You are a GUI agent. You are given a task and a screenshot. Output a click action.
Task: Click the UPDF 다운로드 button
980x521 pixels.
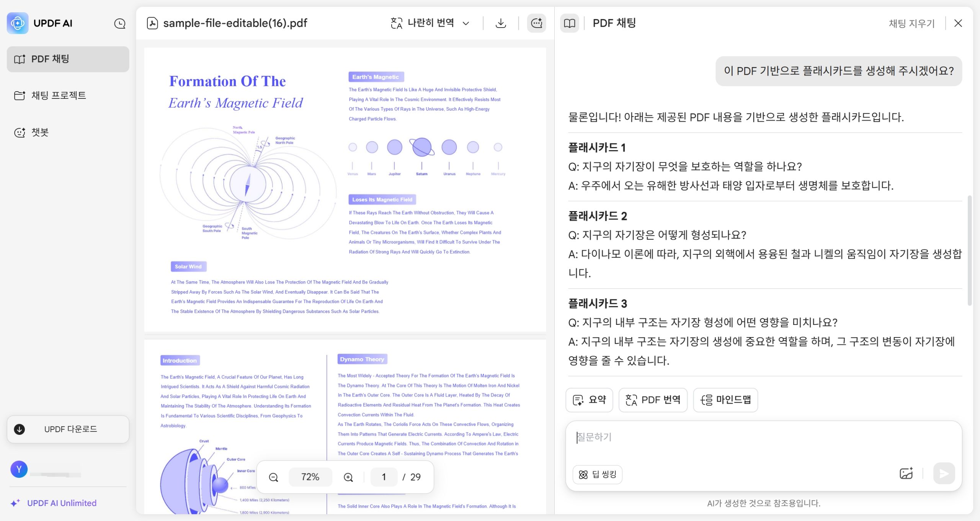[x=68, y=429]
